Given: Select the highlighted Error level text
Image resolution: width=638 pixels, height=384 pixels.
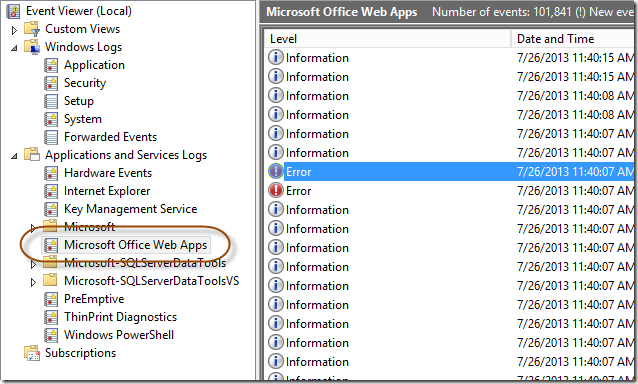Looking at the screenshot, I should (x=299, y=172).
